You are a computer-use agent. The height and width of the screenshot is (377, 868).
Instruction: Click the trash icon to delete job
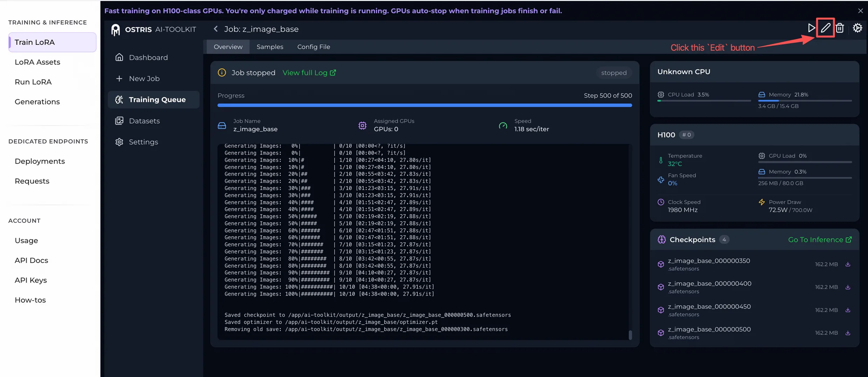840,28
